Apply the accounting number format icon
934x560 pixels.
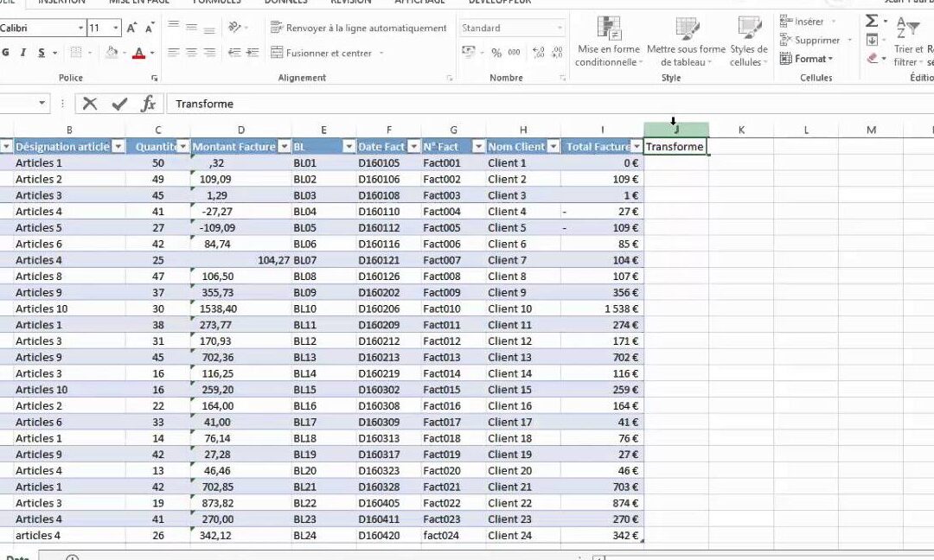coord(468,53)
